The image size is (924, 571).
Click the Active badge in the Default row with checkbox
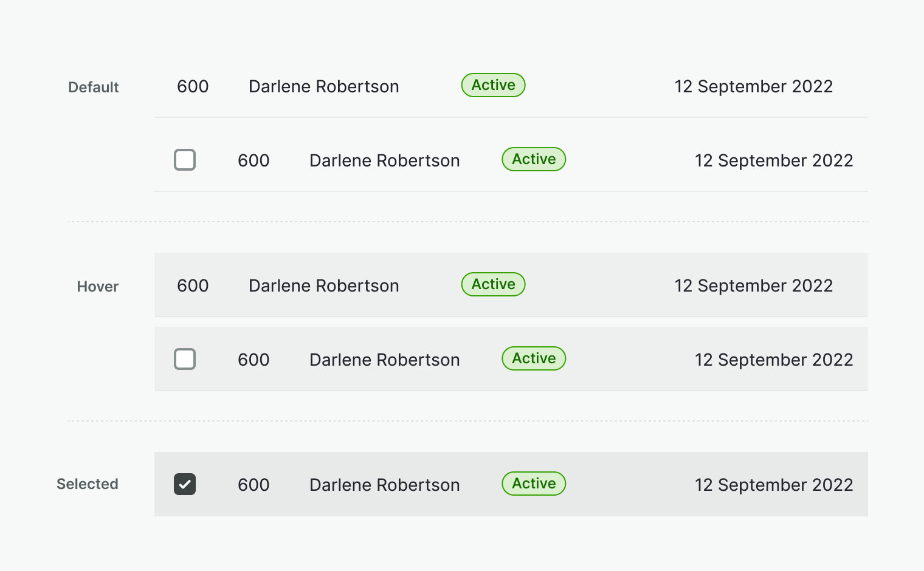pos(534,159)
